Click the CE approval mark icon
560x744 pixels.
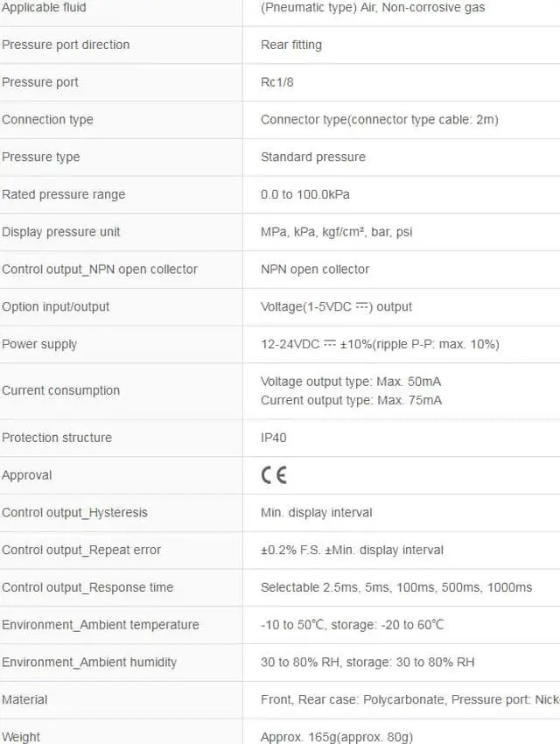(x=274, y=475)
